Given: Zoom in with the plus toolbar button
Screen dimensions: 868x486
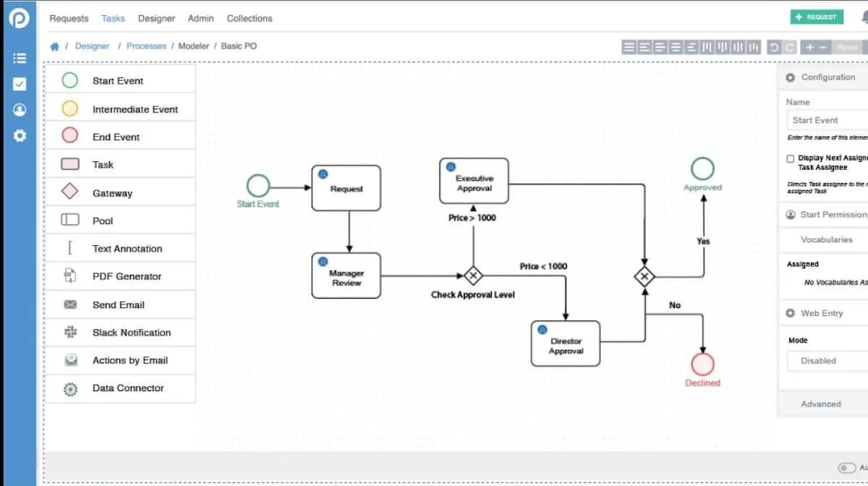Looking at the screenshot, I should click(x=810, y=47).
